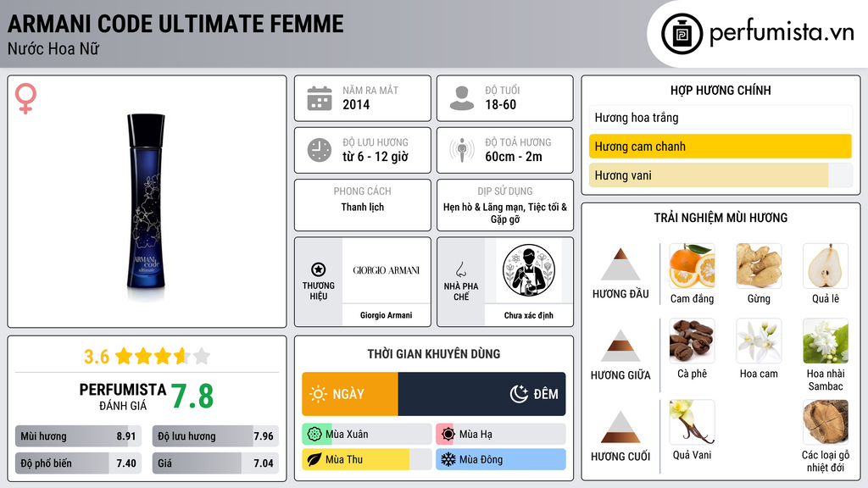Click the clock icon beside Độ lưu hương

click(320, 150)
